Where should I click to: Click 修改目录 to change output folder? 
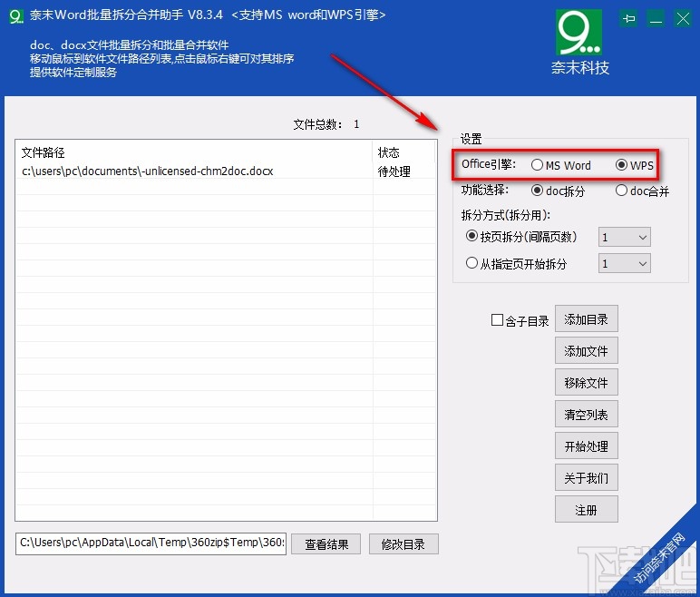[403, 543]
